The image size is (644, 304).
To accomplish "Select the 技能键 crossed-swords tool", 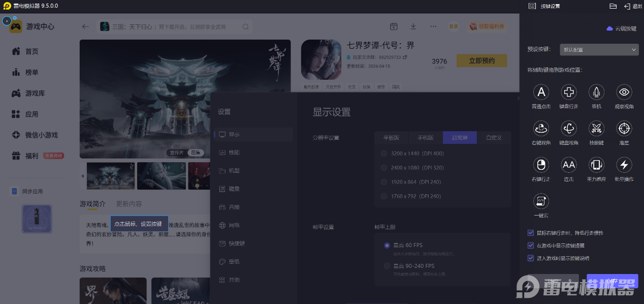I will pyautogui.click(x=596, y=128).
